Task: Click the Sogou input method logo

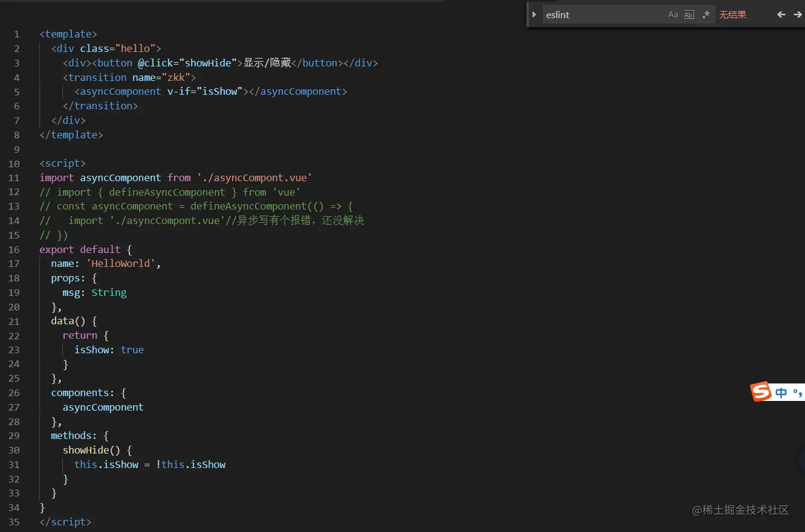Action: click(761, 391)
